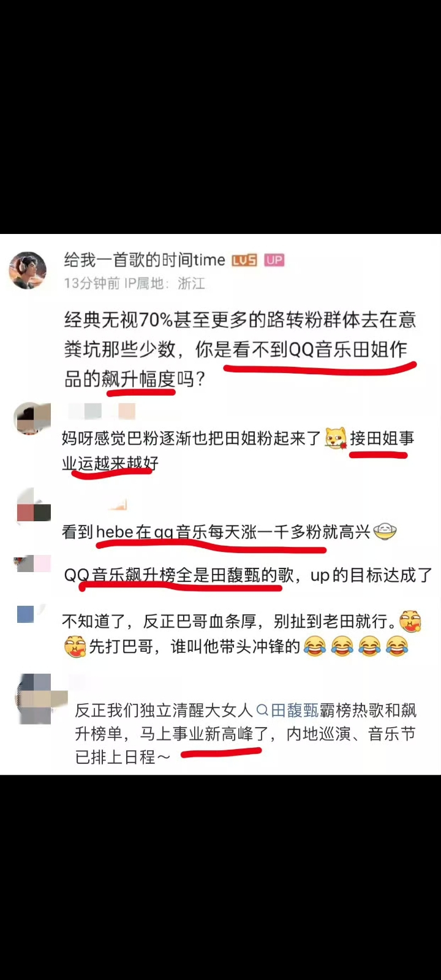
Task: Open avatar next to 看到hebe comment
Action: pyautogui.click(x=34, y=506)
